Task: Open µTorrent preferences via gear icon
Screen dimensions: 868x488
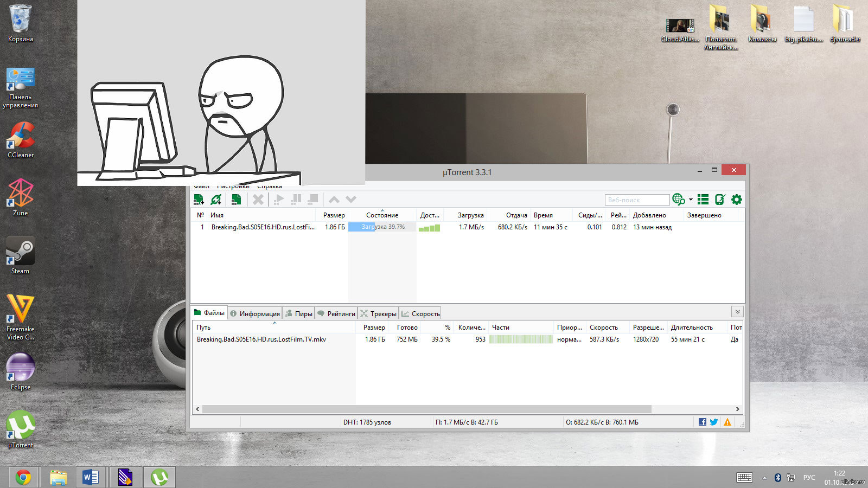Action: (736, 200)
